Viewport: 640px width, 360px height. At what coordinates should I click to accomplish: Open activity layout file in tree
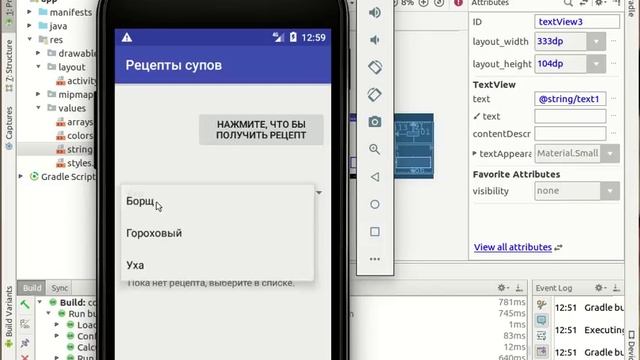coord(76,81)
